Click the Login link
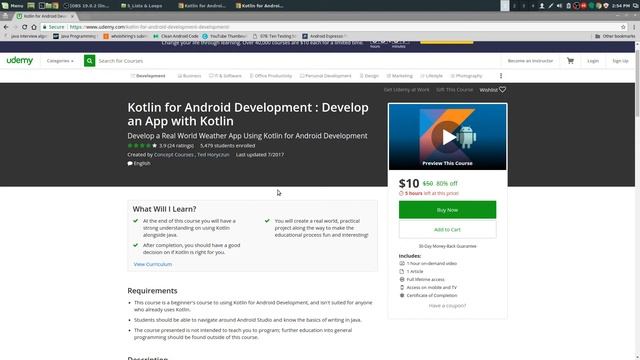The width and height of the screenshot is (640, 360). click(x=593, y=61)
